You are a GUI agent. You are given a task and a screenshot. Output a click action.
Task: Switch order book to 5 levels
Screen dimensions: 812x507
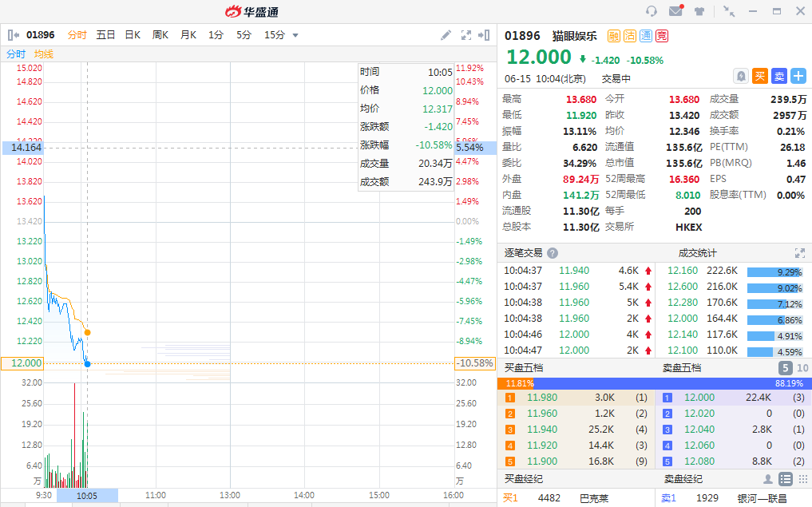point(785,368)
